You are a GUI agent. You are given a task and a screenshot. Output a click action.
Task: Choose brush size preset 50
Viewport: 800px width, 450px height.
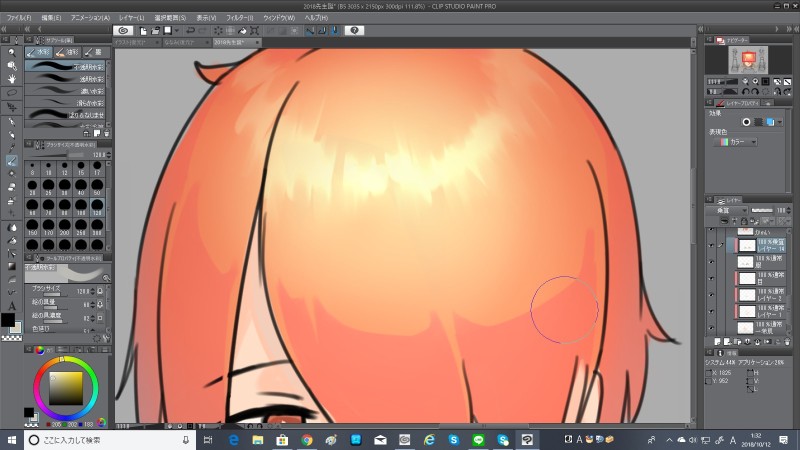(x=97, y=187)
